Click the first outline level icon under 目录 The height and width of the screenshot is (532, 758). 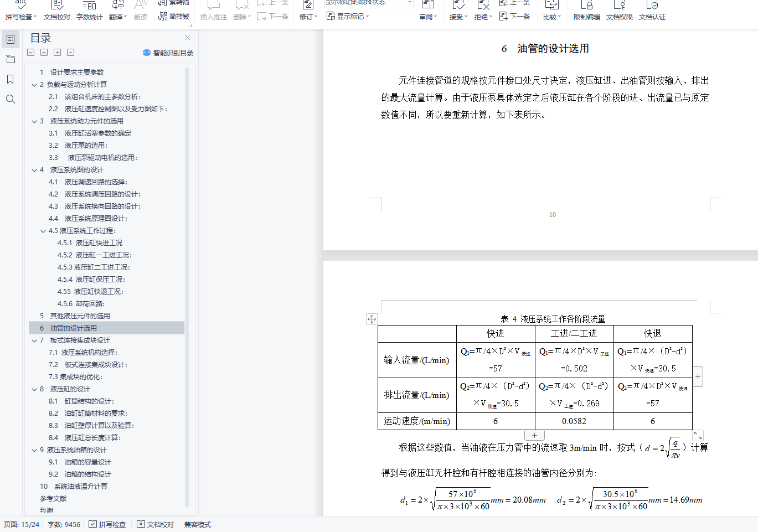click(x=31, y=53)
